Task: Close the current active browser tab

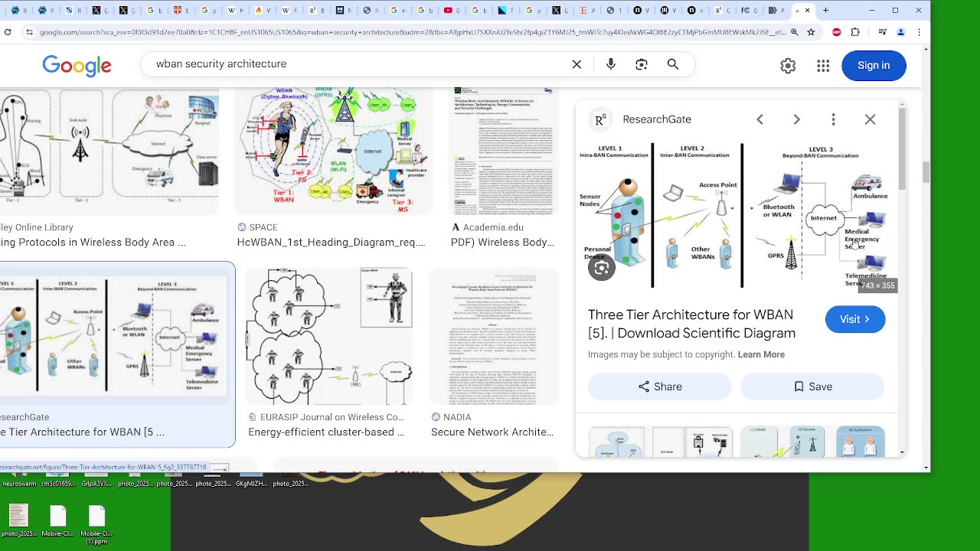Action: point(807,11)
